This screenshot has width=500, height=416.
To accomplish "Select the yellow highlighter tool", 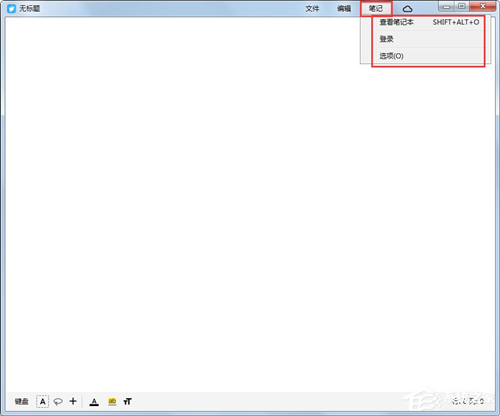I will tap(112, 402).
